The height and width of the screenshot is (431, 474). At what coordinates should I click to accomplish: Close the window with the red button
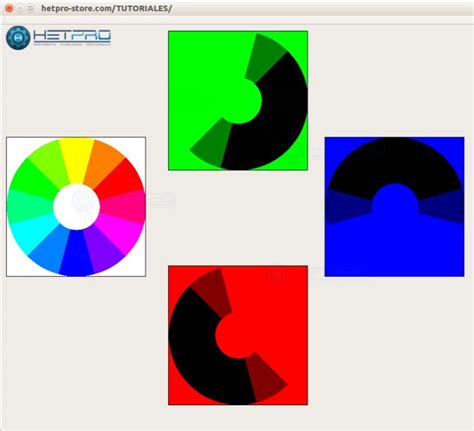pos(9,8)
